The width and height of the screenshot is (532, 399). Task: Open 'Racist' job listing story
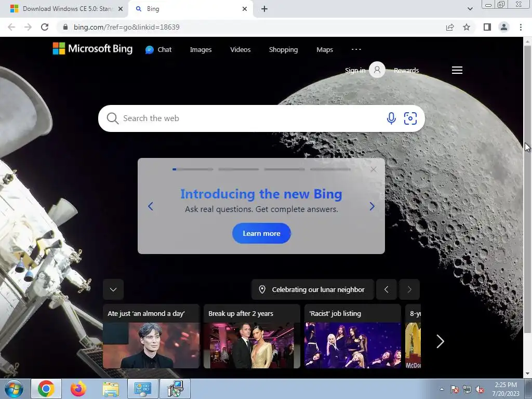pyautogui.click(x=353, y=336)
